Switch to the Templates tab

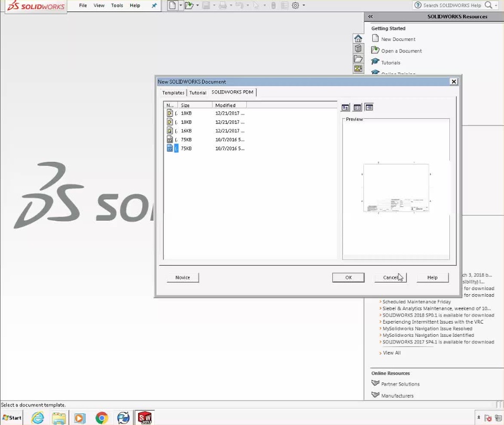173,92
